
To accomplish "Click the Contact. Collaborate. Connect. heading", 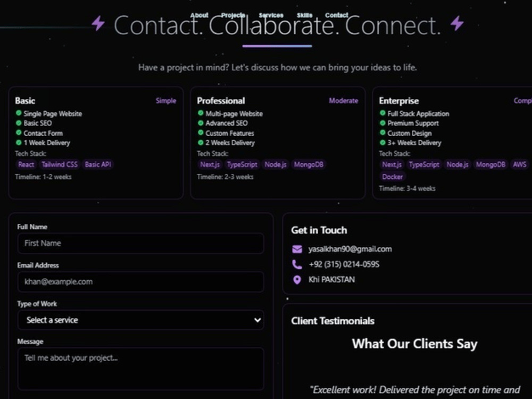I will pos(277,26).
